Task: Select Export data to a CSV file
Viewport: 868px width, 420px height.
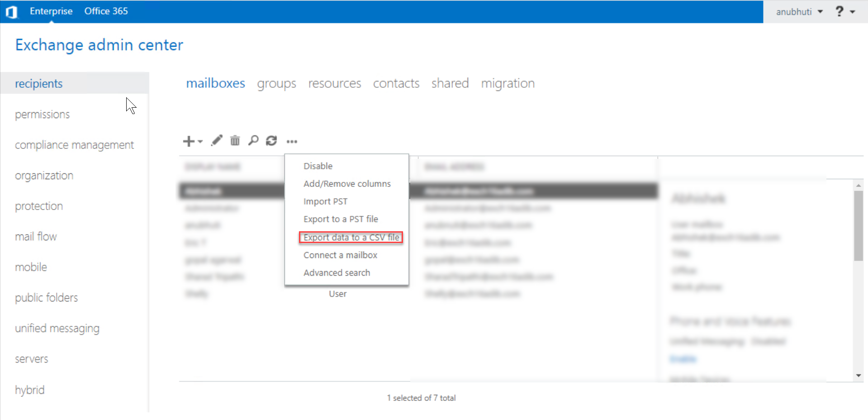Action: point(351,237)
